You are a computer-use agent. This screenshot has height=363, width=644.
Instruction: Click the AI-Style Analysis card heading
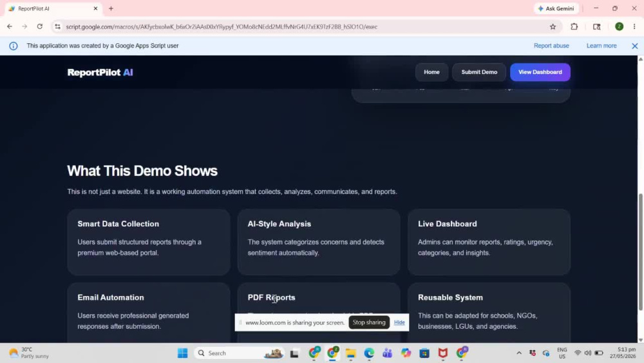(x=279, y=224)
